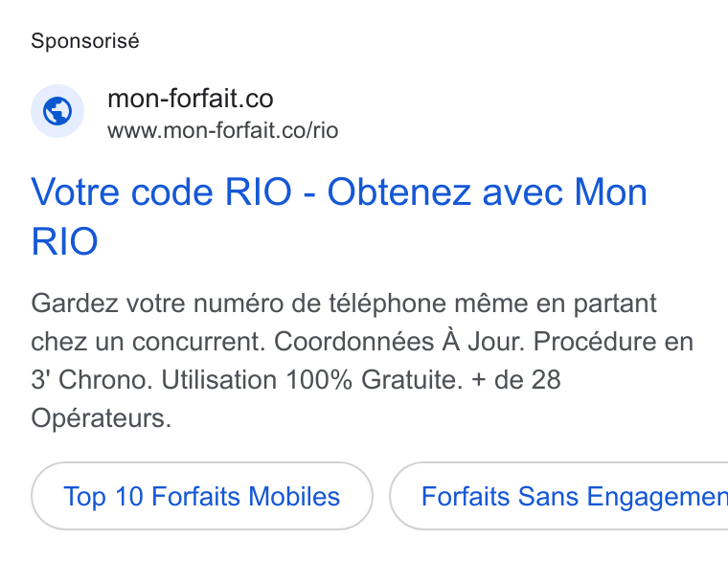Viewport: 728px width, 561px height.
Task: Click '3' Chrono.' in the description
Action: (92, 379)
